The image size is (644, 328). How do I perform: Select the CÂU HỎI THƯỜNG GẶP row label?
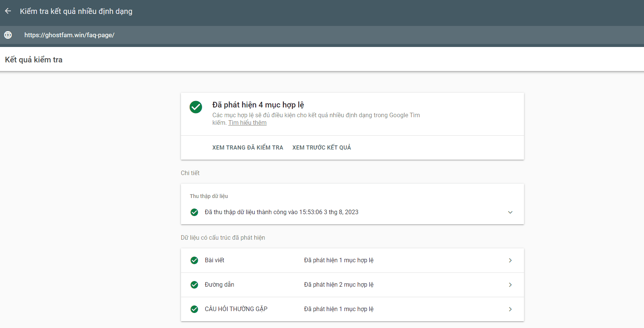point(236,309)
